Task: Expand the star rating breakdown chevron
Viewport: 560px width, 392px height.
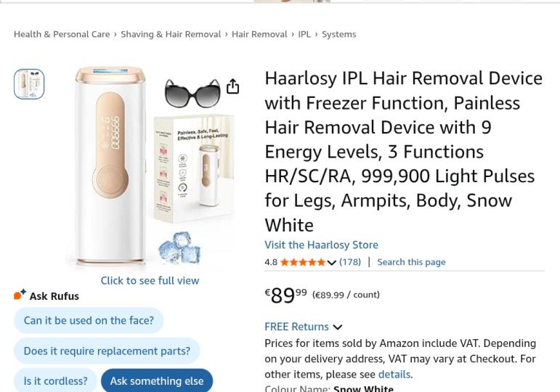Action: coord(331,263)
